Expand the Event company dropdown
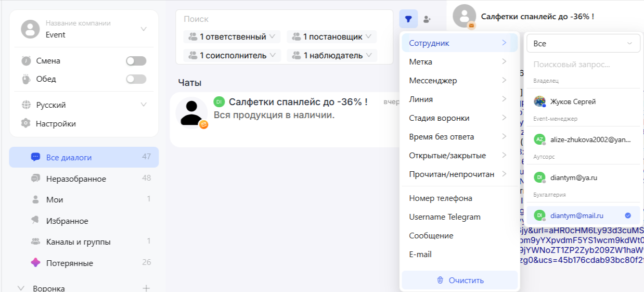644x292 pixels. click(144, 29)
